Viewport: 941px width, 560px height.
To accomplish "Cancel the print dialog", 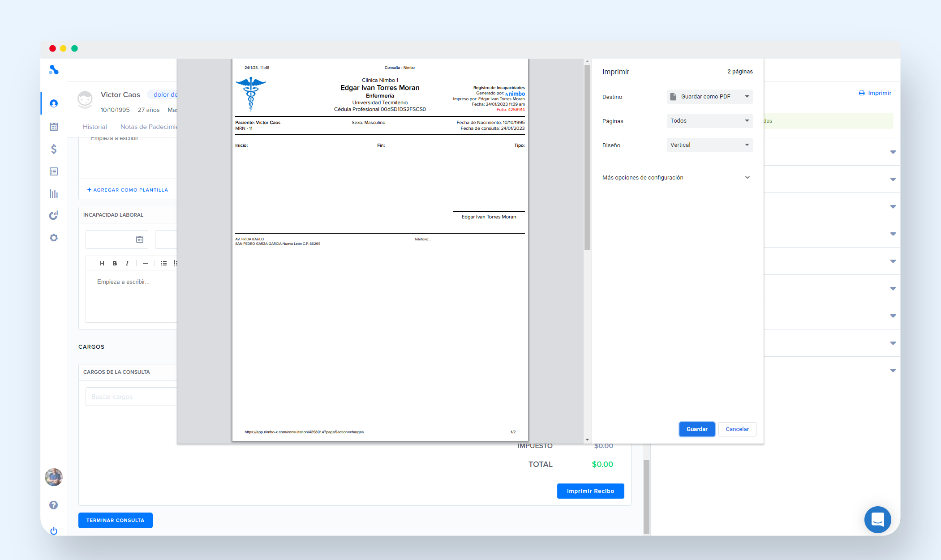I will click(737, 429).
